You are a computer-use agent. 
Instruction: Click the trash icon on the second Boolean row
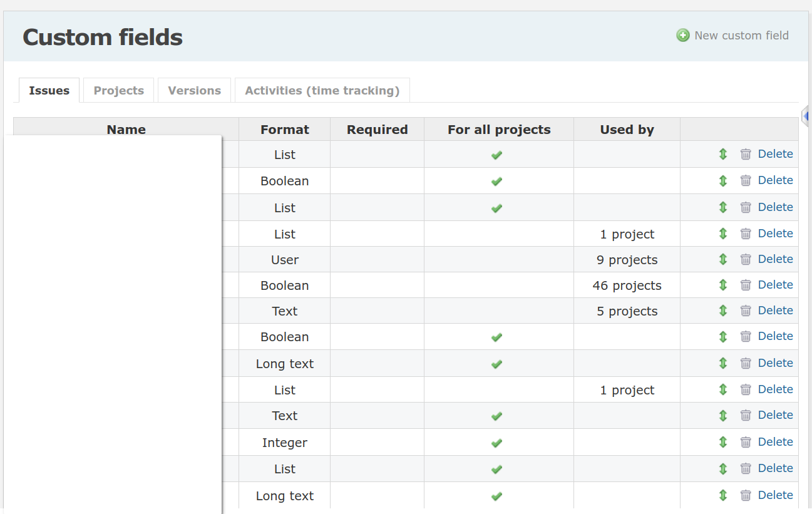click(x=746, y=285)
